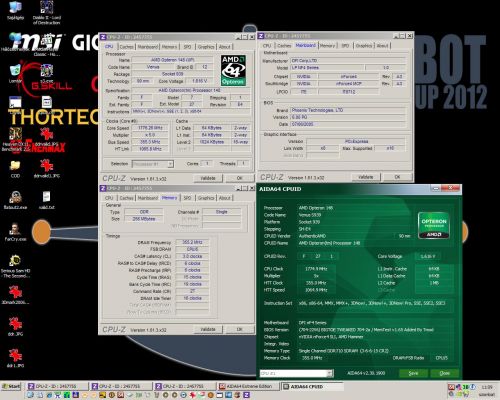This screenshot has height=400, width=500.
Task: Click the DRAM Frequency value in CPU-Z Memory
Action: pyautogui.click(x=192, y=242)
